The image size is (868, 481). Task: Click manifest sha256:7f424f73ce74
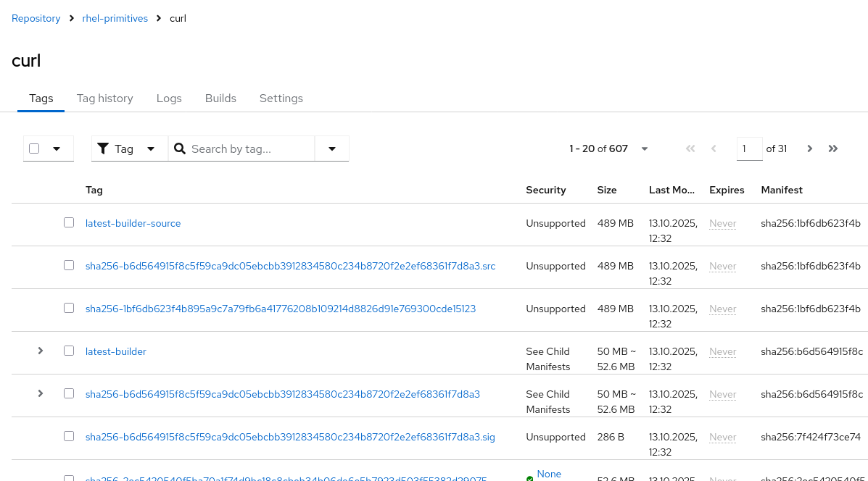(811, 437)
